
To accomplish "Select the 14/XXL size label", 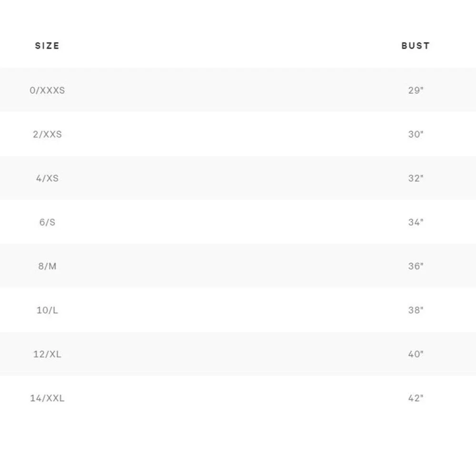I will pyautogui.click(x=47, y=398).
